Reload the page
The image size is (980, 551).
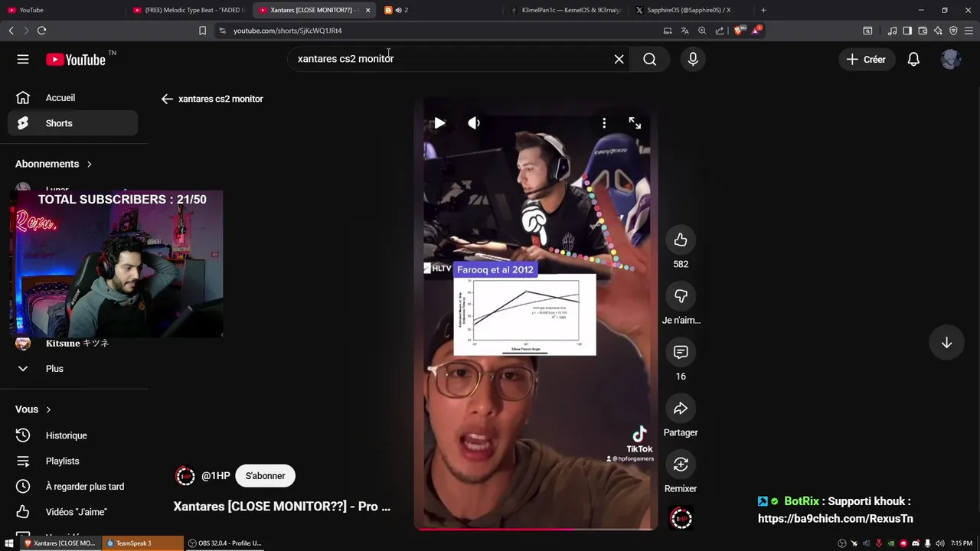(x=41, y=31)
